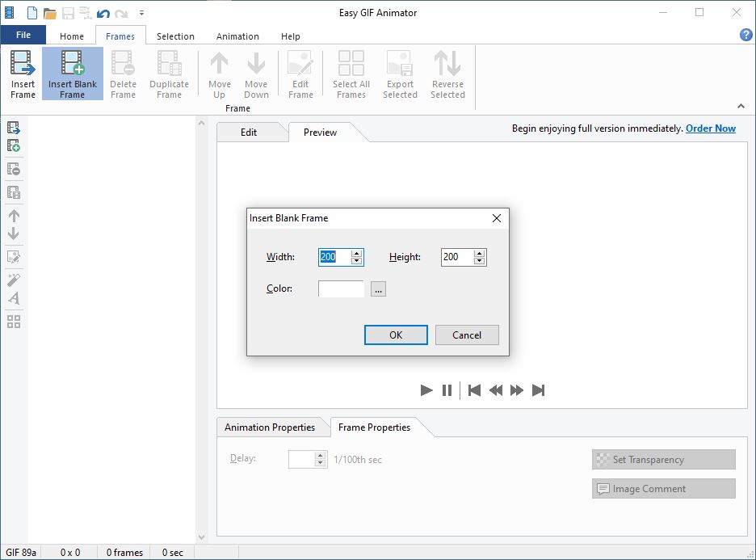
Task: Click the Delay spinner down arrow
Action: click(321, 463)
